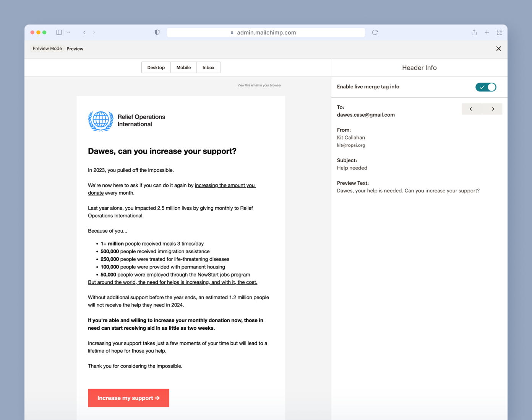Switch to the Desktop preview tab
Viewport: 532px width, 420px height.
(x=156, y=68)
